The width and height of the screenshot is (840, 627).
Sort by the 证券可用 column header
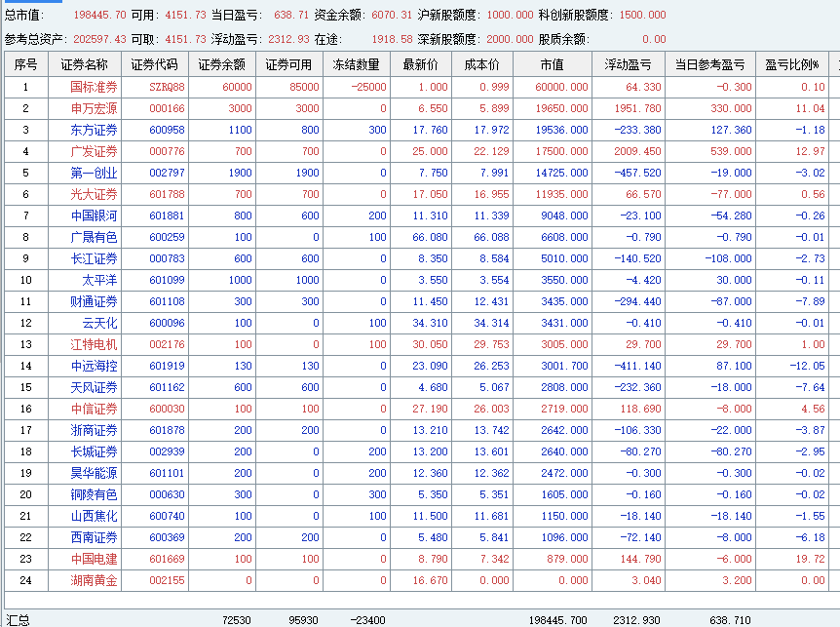(x=289, y=64)
